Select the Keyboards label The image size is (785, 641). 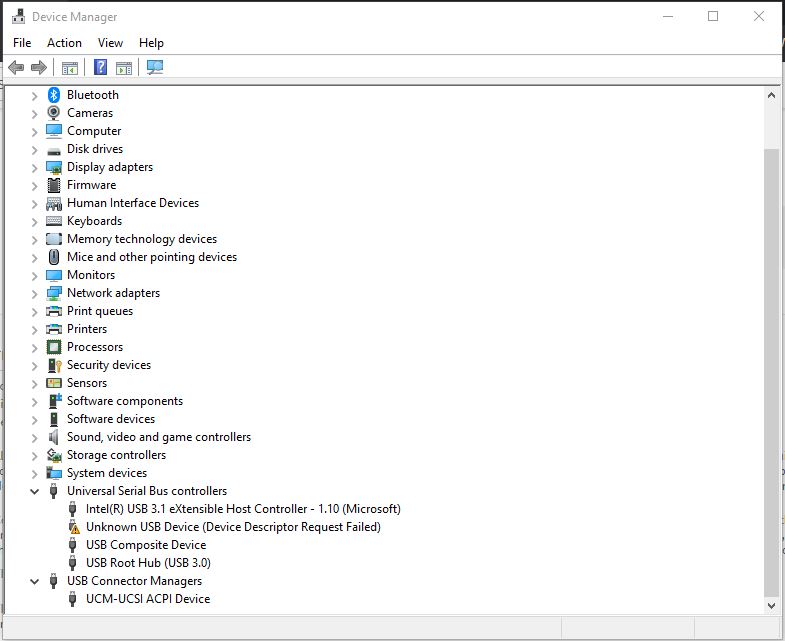tap(94, 221)
